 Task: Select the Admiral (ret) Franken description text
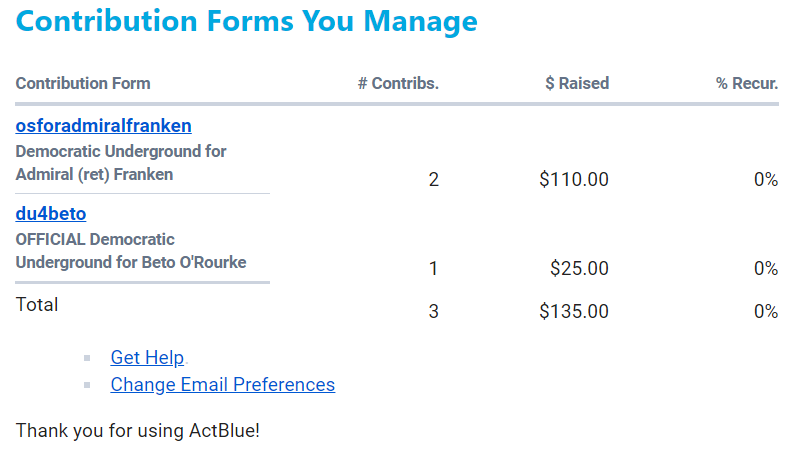click(x=94, y=174)
